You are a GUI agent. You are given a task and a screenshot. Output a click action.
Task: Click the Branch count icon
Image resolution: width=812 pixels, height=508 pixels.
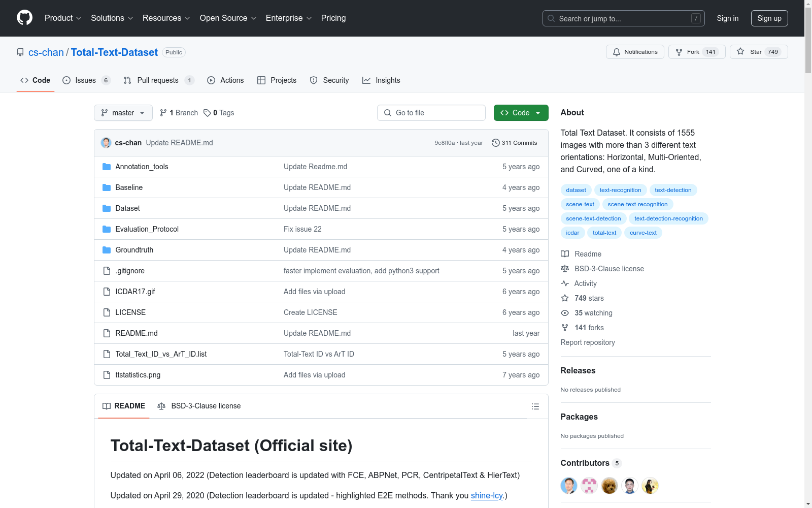click(163, 113)
